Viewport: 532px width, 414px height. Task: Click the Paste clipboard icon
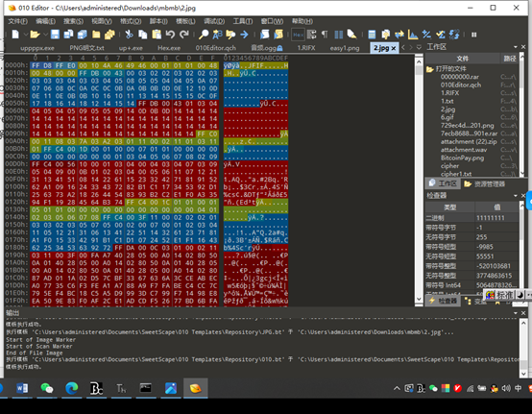157,35
